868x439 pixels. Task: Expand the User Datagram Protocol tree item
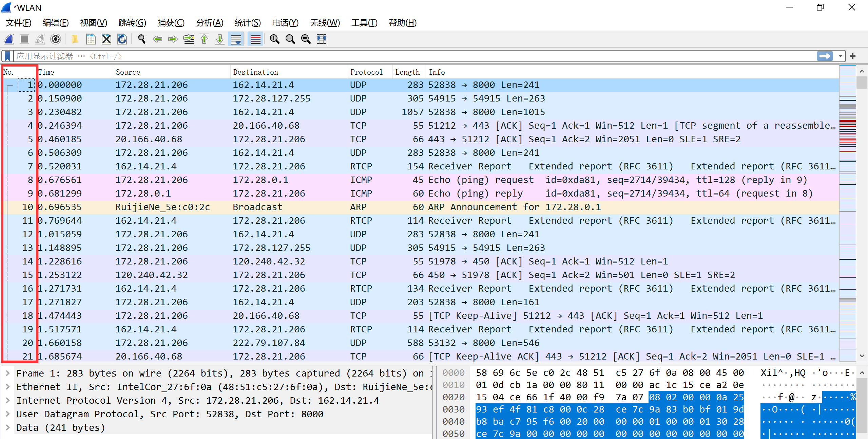tap(7, 414)
